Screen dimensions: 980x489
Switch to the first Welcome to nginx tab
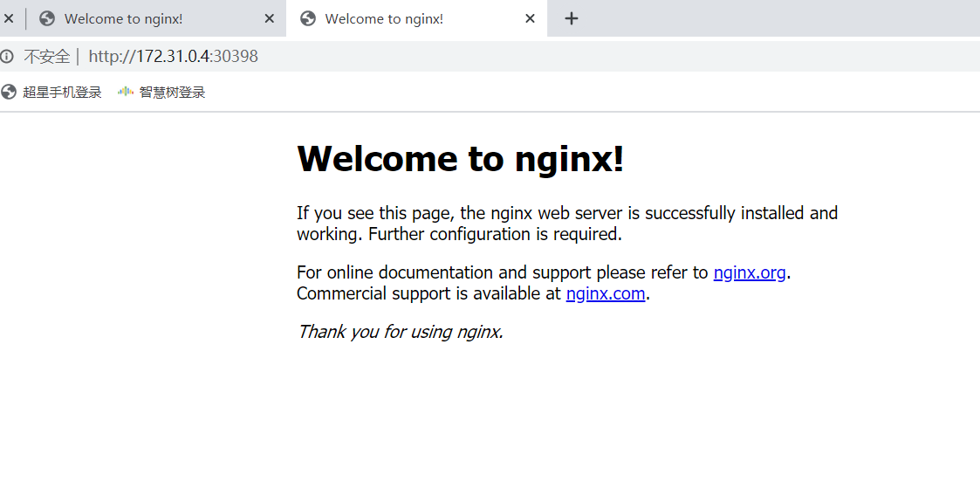(156, 18)
